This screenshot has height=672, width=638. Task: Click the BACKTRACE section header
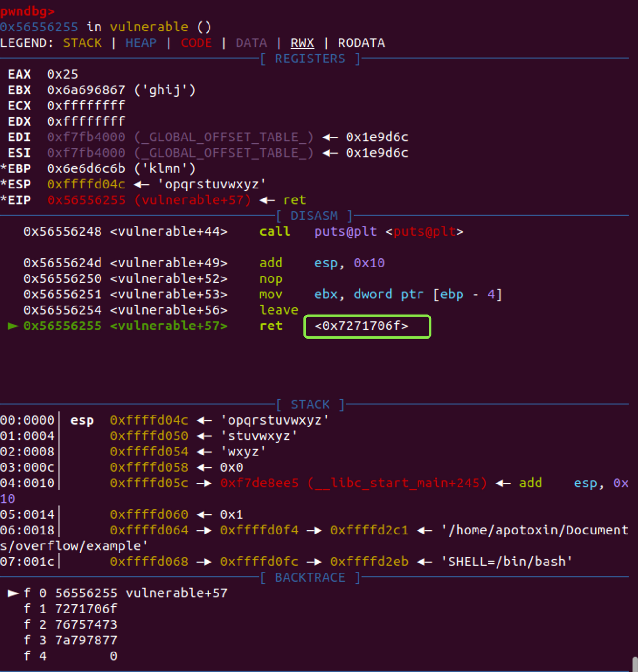310,577
